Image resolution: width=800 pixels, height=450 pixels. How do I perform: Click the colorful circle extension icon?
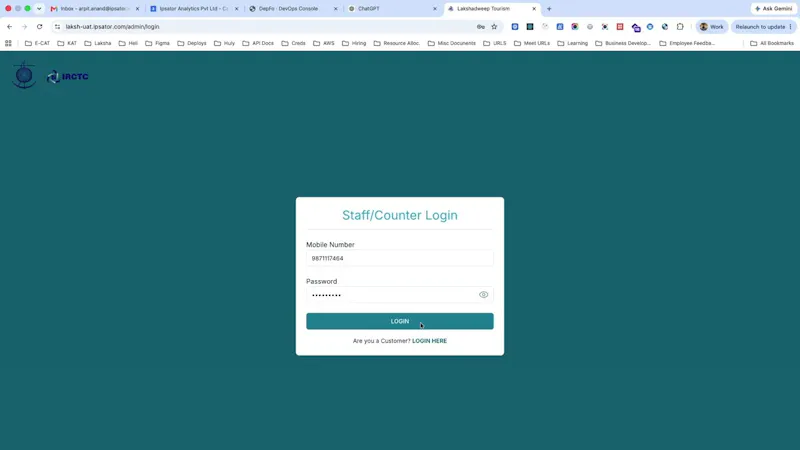click(574, 27)
